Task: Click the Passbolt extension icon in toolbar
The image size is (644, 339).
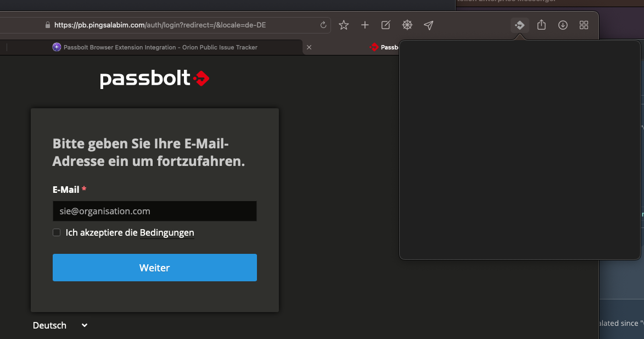Action: (x=519, y=25)
